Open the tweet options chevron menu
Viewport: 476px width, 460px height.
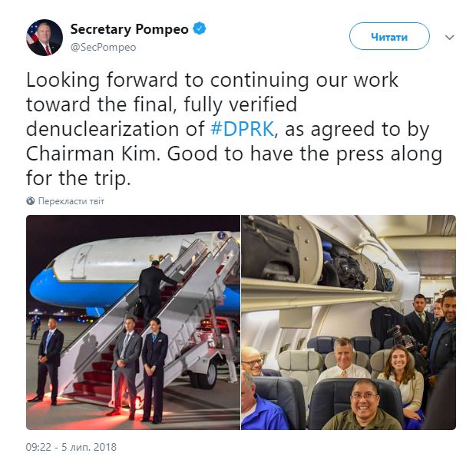point(449,37)
